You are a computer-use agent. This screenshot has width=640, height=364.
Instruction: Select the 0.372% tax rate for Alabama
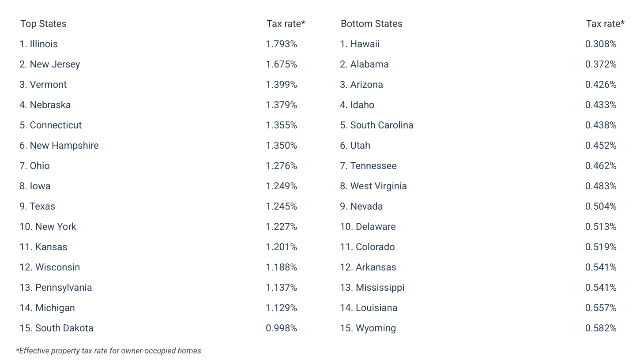(601, 64)
